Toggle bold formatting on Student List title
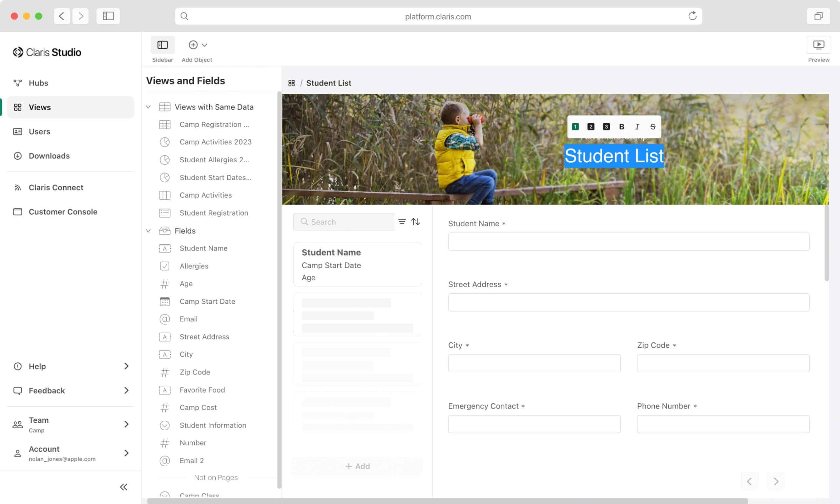The width and height of the screenshot is (840, 504). 621,127
